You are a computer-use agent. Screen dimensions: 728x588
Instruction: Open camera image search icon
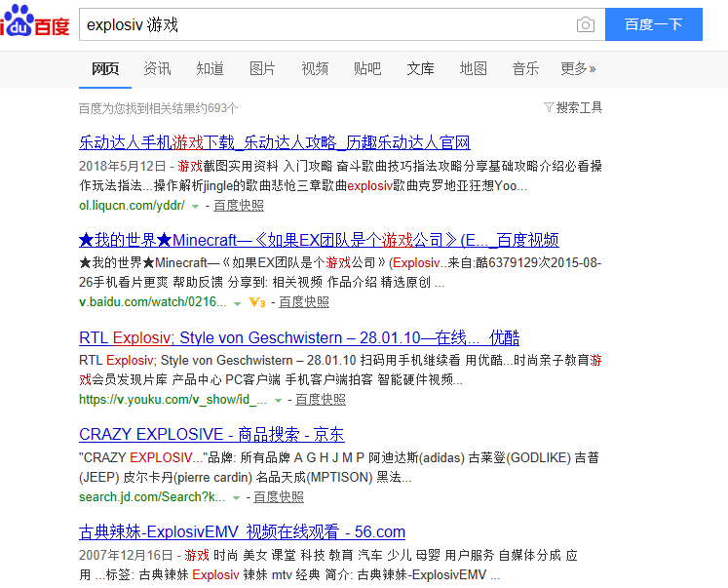[585, 24]
